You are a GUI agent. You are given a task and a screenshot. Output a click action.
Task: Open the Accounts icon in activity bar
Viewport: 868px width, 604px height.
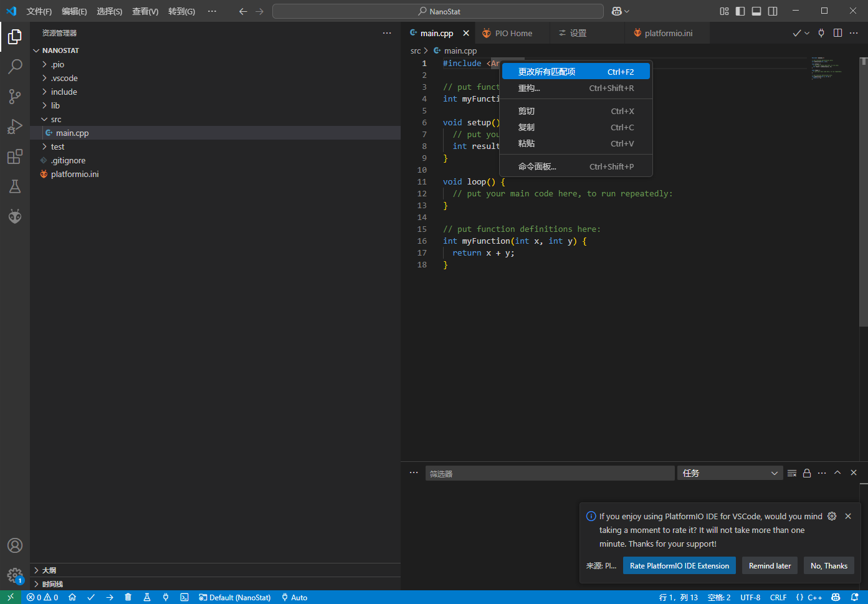click(15, 545)
